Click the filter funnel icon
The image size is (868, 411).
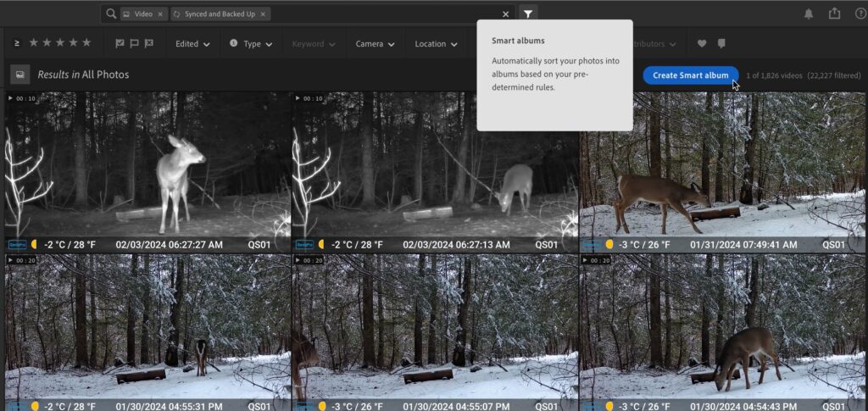[528, 14]
